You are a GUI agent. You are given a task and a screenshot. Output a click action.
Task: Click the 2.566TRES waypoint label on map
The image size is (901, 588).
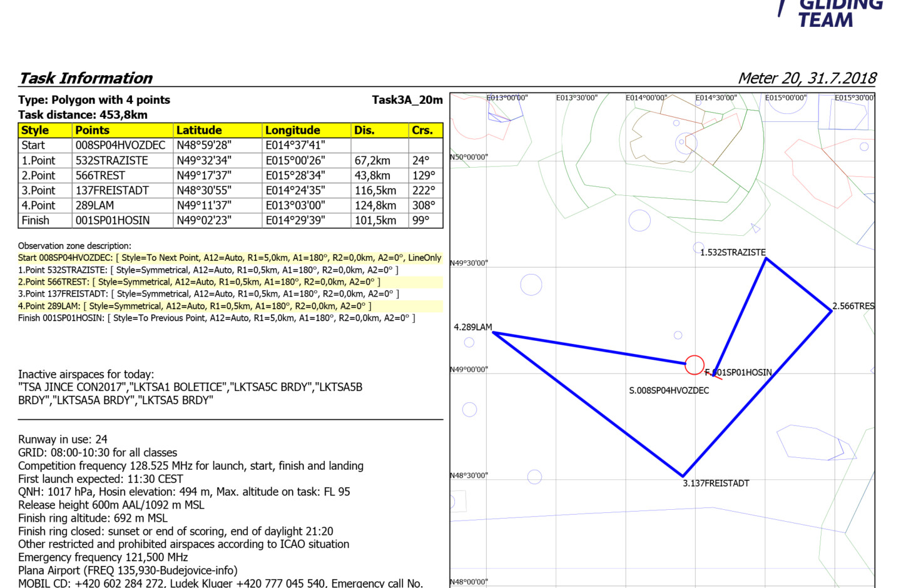click(x=853, y=307)
